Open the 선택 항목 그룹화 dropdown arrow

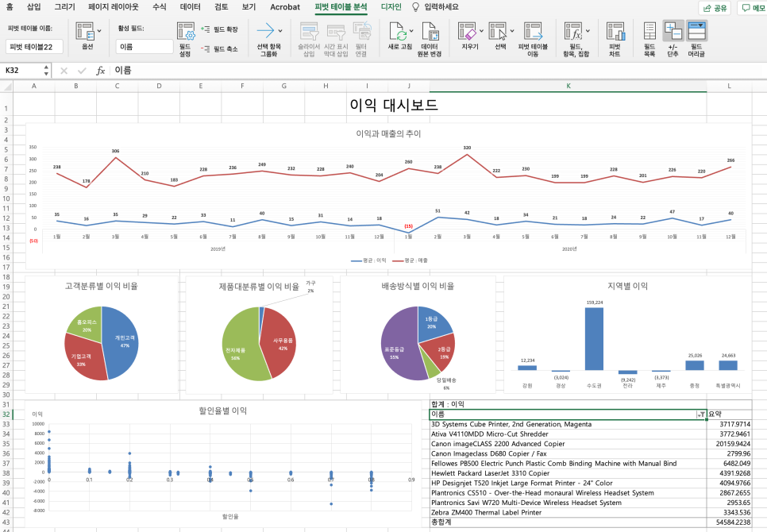pyautogui.click(x=279, y=31)
